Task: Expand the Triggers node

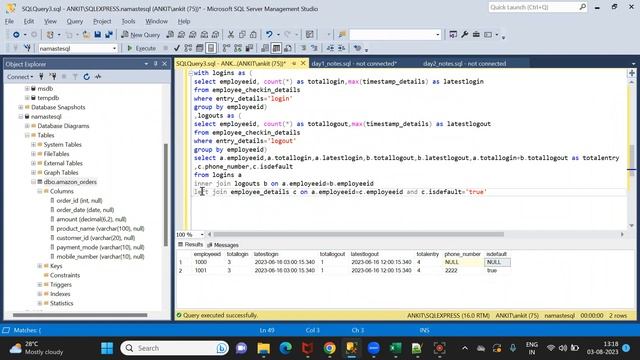Action: tap(40, 285)
